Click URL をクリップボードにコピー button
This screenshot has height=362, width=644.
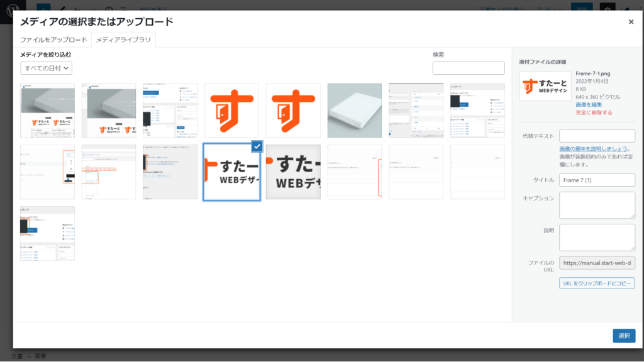click(597, 283)
